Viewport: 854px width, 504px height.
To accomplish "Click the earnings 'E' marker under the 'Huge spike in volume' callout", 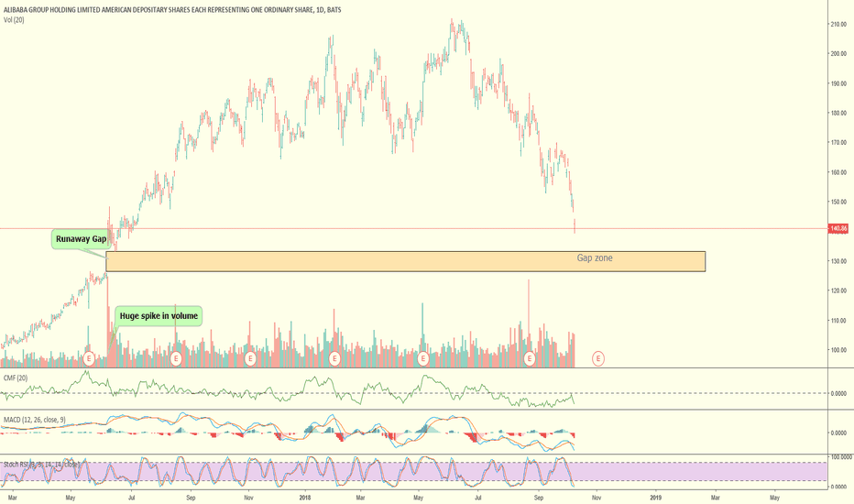I will (175, 358).
